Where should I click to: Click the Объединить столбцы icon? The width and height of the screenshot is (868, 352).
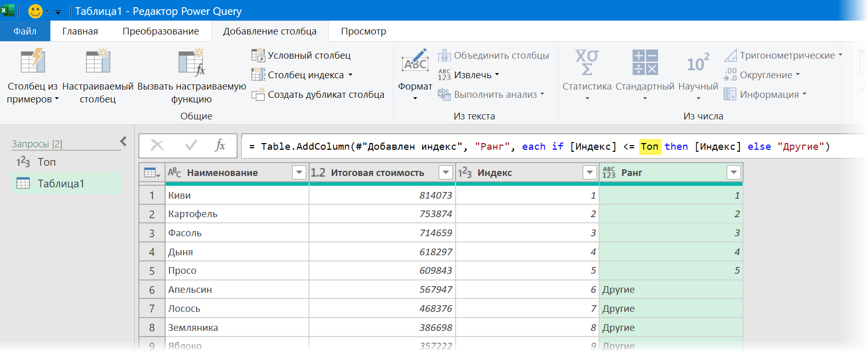click(444, 55)
